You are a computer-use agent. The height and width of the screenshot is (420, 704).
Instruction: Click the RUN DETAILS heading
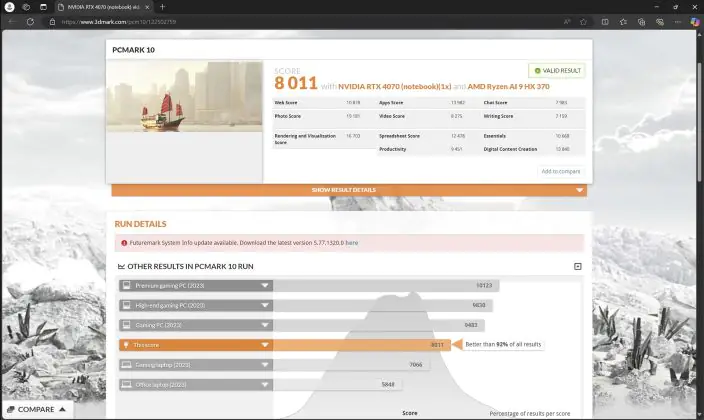coord(140,224)
